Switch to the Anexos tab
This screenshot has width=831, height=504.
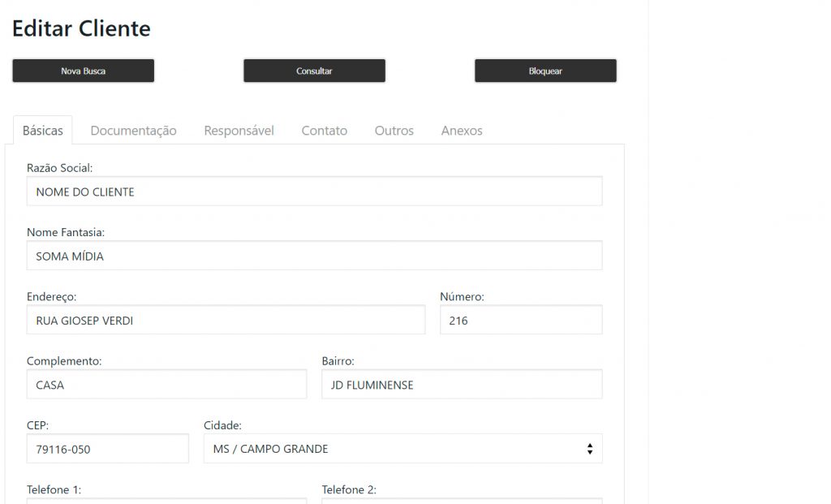coord(462,131)
